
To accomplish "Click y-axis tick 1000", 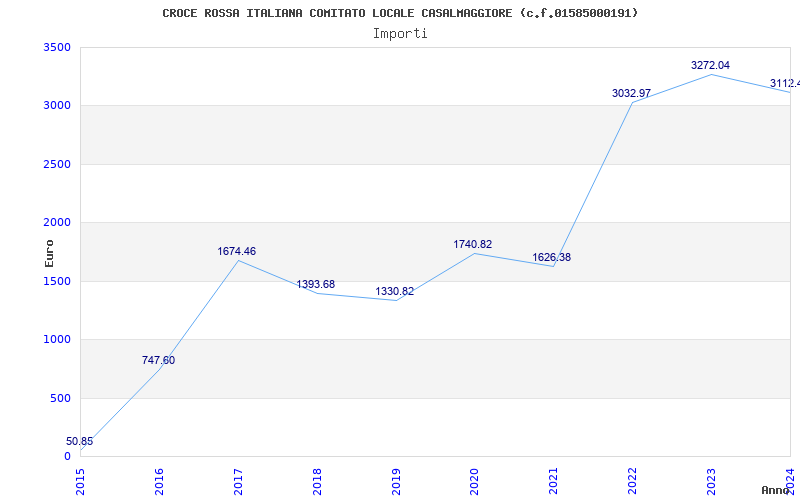I will [57, 339].
